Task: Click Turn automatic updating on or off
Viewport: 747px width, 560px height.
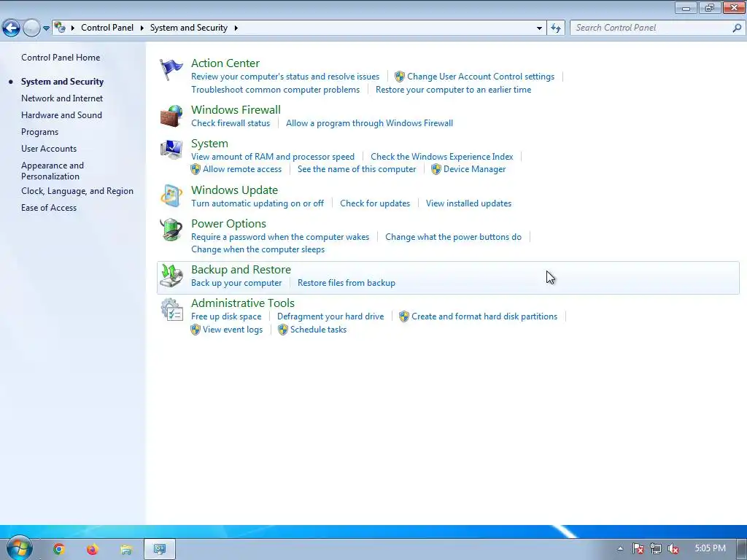Action: [x=258, y=203]
